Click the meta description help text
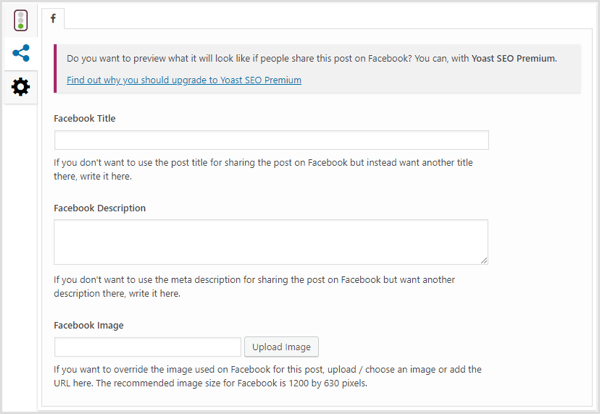 [x=254, y=286]
